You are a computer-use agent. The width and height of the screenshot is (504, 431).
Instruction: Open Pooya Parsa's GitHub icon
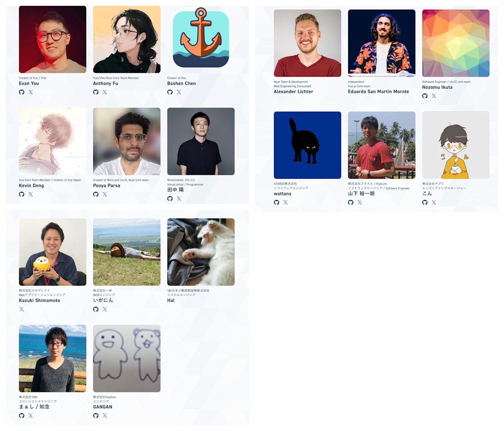click(x=96, y=194)
